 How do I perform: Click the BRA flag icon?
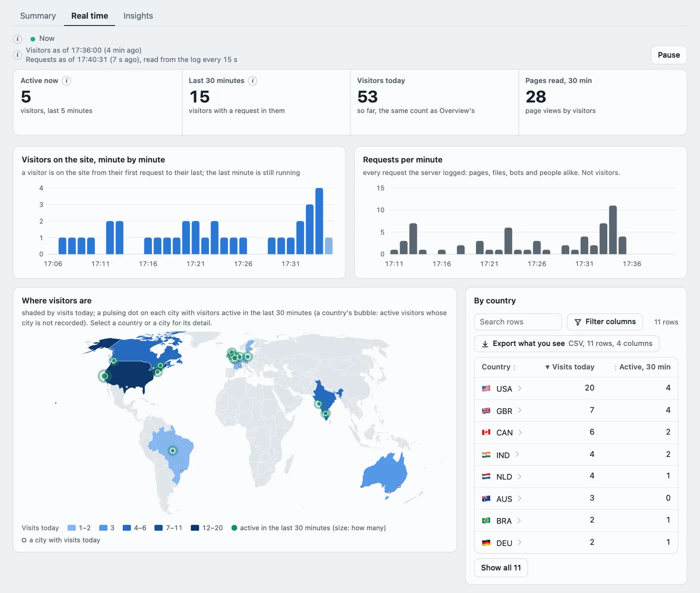click(x=486, y=520)
